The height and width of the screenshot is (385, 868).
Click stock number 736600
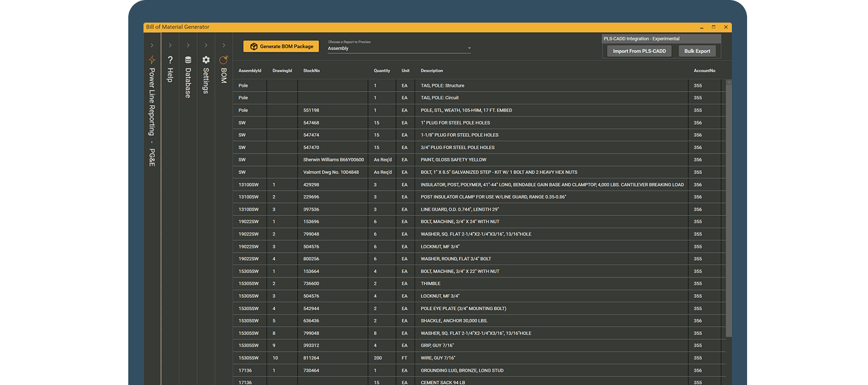311,284
